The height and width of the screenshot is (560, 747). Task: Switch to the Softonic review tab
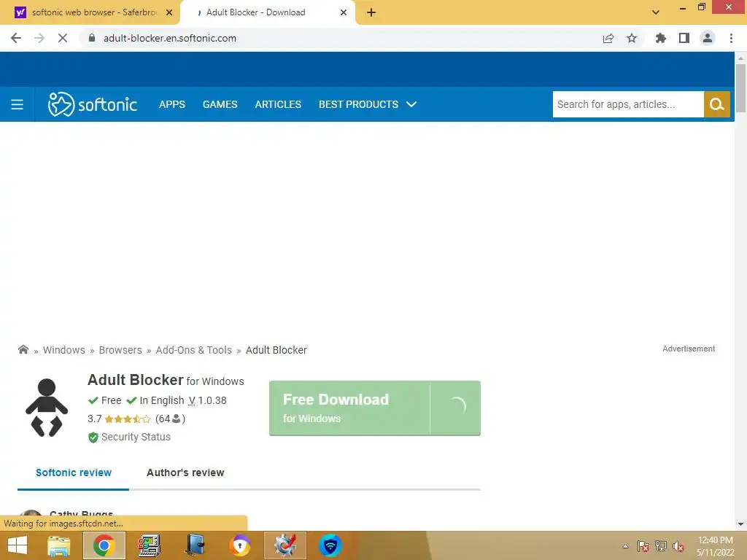pos(74,472)
